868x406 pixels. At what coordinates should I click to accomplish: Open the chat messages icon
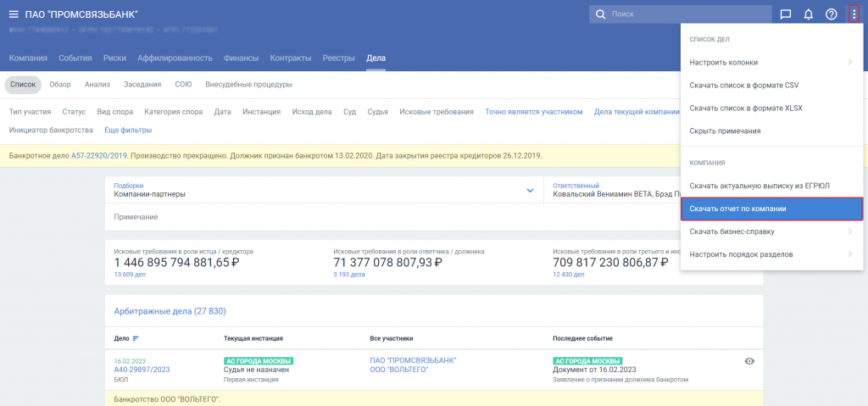pos(785,14)
